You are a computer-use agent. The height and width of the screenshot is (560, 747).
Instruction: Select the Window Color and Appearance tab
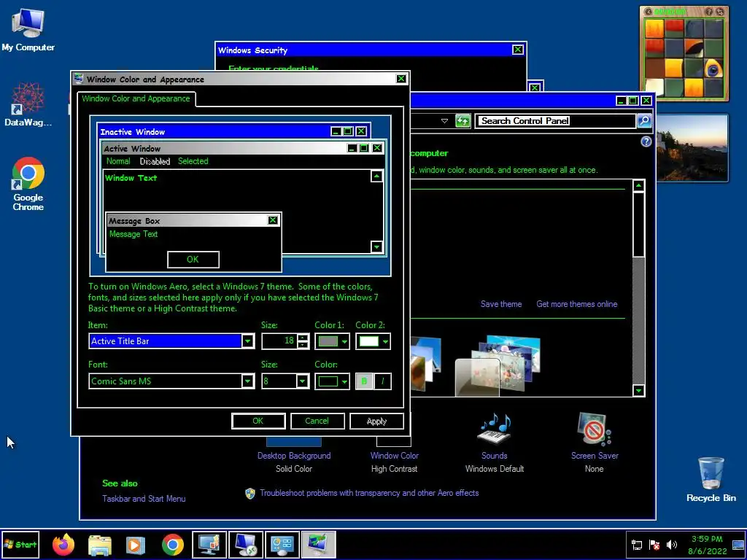click(x=136, y=98)
